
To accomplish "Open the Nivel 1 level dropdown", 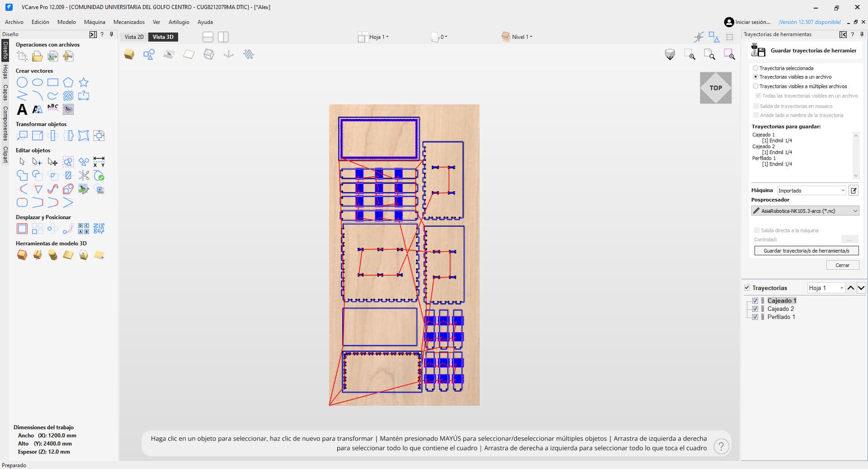I will [517, 37].
